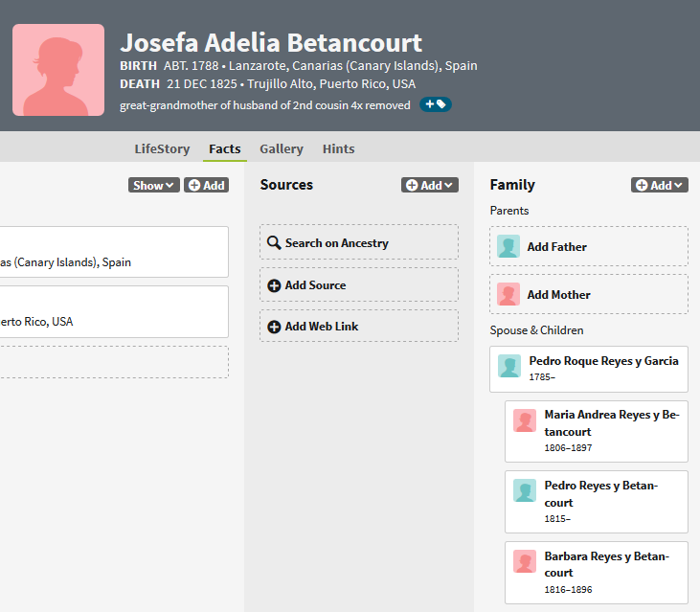Expand the Show dropdown in Facts
This screenshot has height=612, width=700.
(153, 185)
